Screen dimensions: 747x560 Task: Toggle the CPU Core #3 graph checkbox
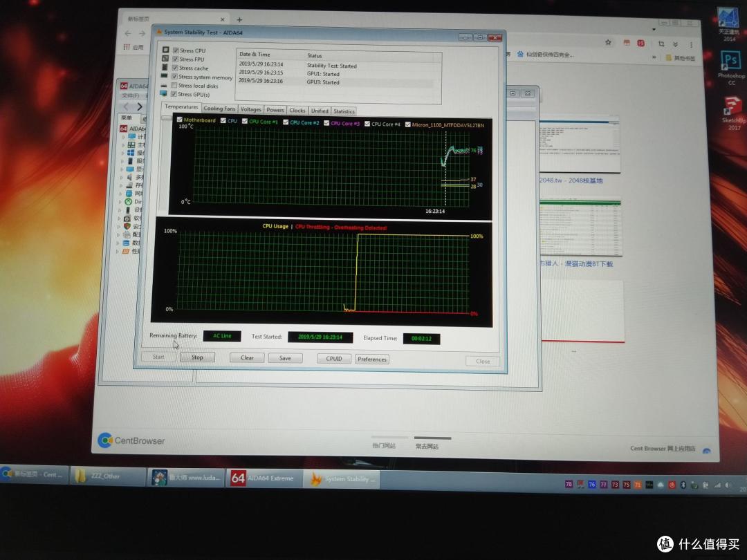tap(326, 123)
